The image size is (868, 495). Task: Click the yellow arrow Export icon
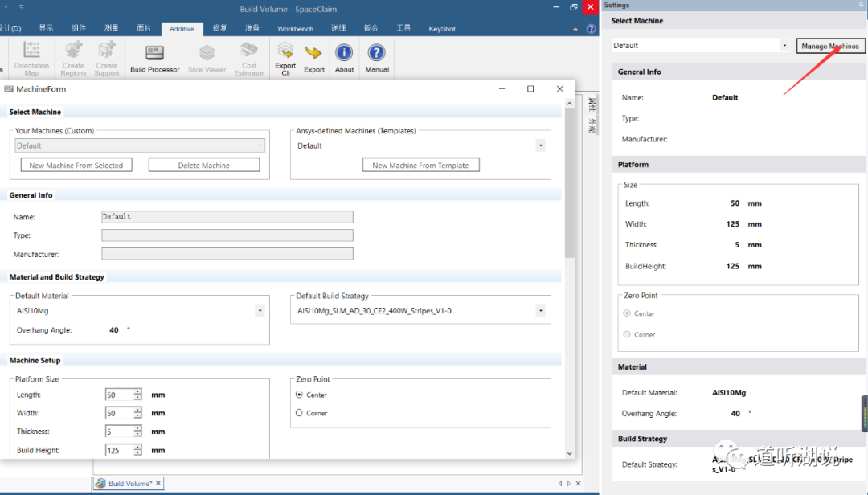[314, 53]
